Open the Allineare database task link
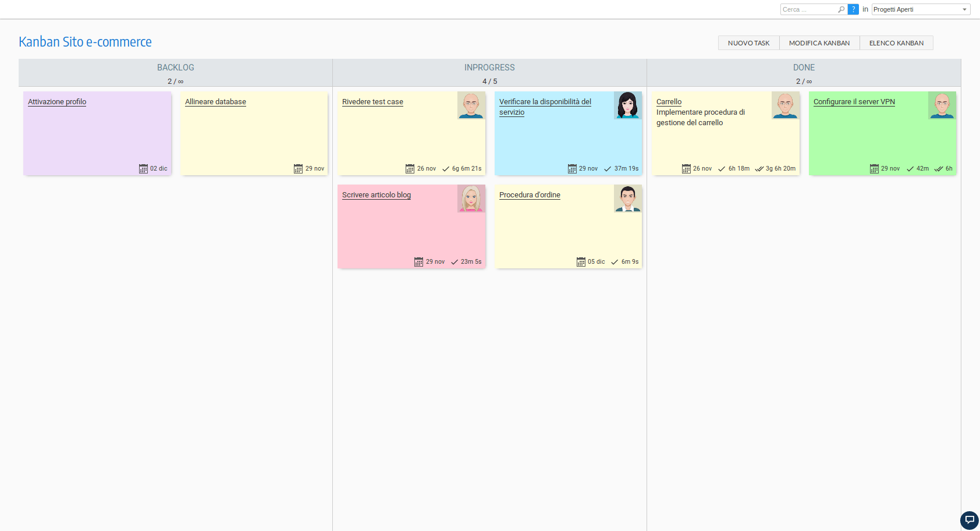The image size is (980, 531). [x=215, y=101]
